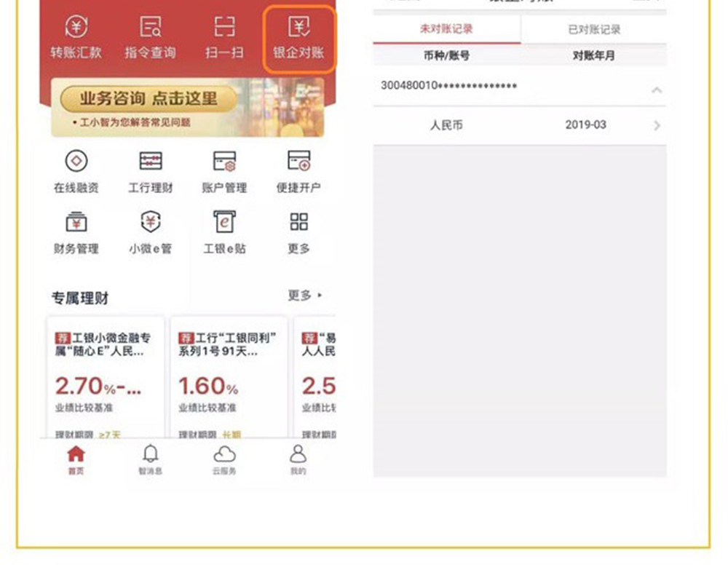Open 工行理财 wealth management icon

pyautogui.click(x=151, y=171)
